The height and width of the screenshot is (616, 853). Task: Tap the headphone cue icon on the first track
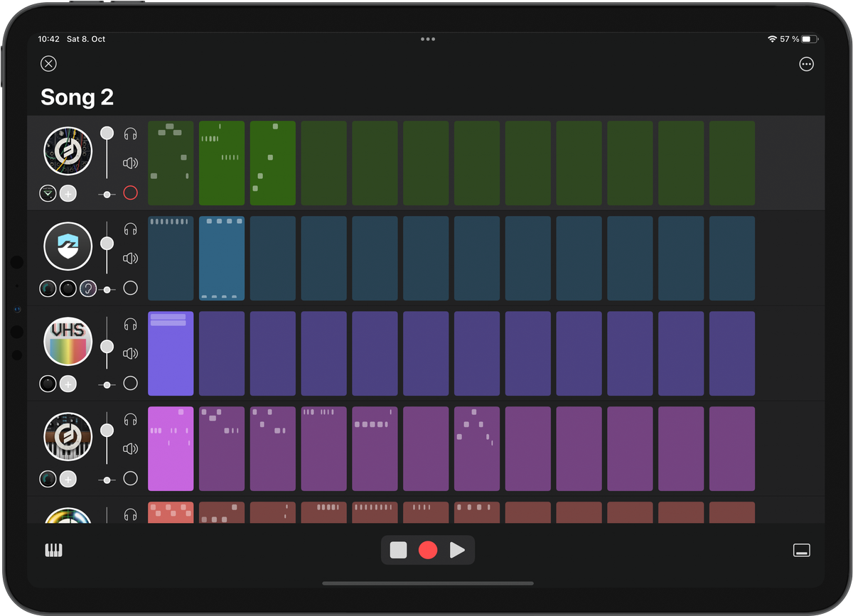point(130,133)
